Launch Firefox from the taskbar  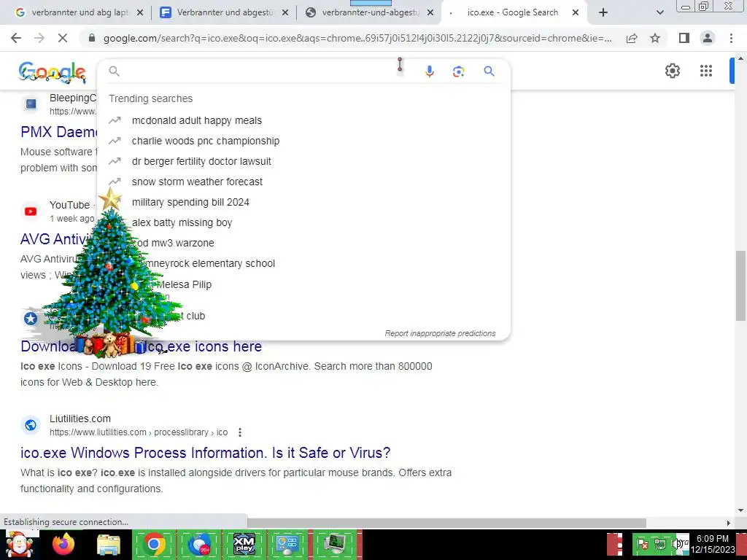(63, 544)
